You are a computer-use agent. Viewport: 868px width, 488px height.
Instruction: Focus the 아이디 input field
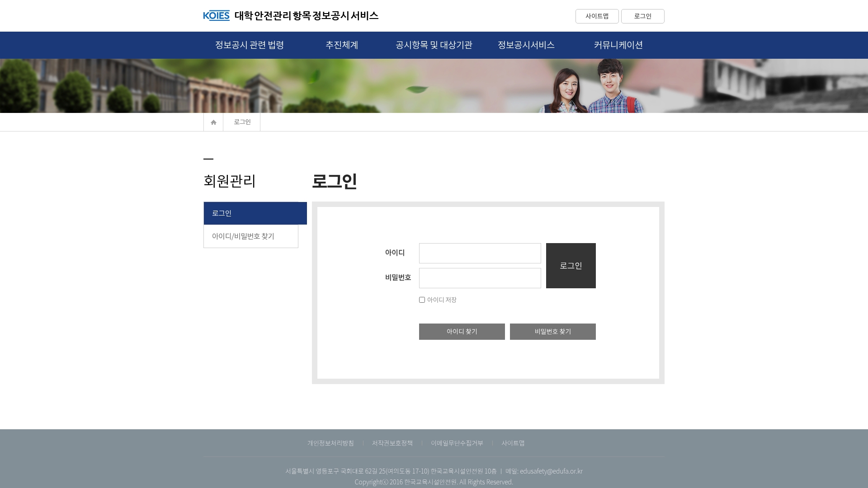click(480, 253)
